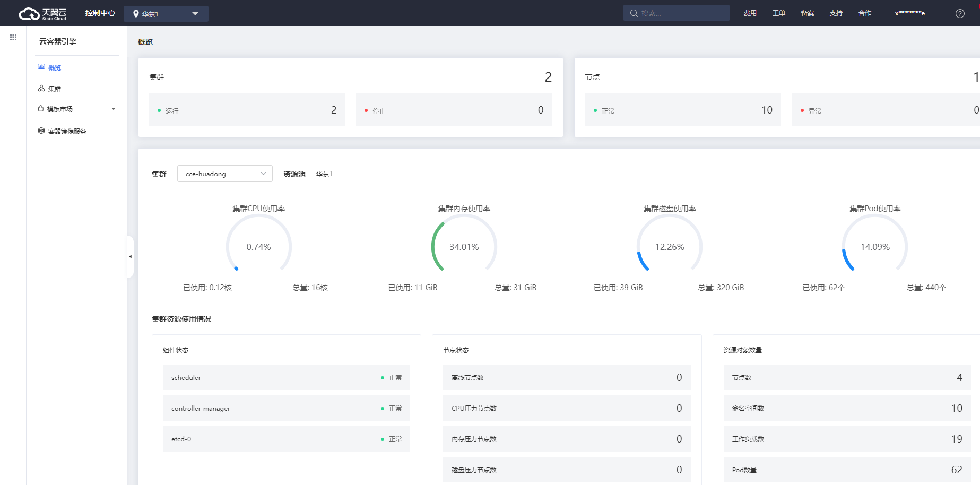Screen dimensions: 980x485
Task: Open the 支持 menu
Action: pos(836,13)
